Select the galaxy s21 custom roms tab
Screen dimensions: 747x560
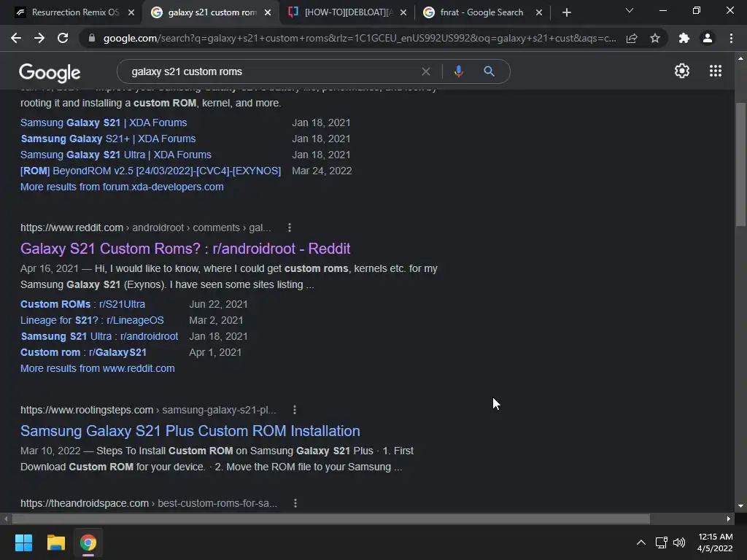[212, 12]
